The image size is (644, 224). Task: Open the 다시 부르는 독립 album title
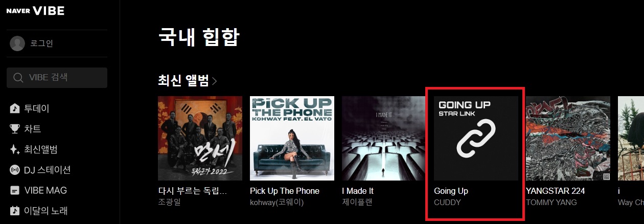point(192,191)
